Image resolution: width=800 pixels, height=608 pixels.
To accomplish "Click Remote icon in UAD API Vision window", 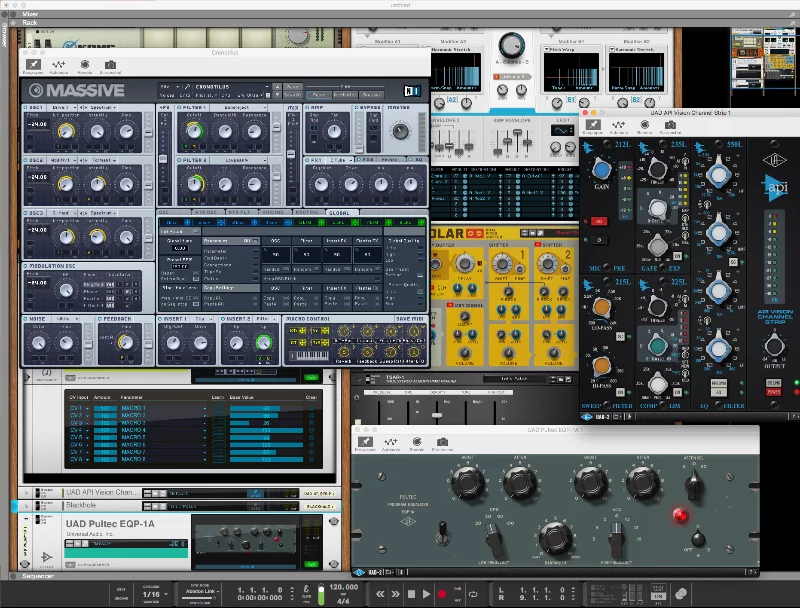I will coord(644,125).
